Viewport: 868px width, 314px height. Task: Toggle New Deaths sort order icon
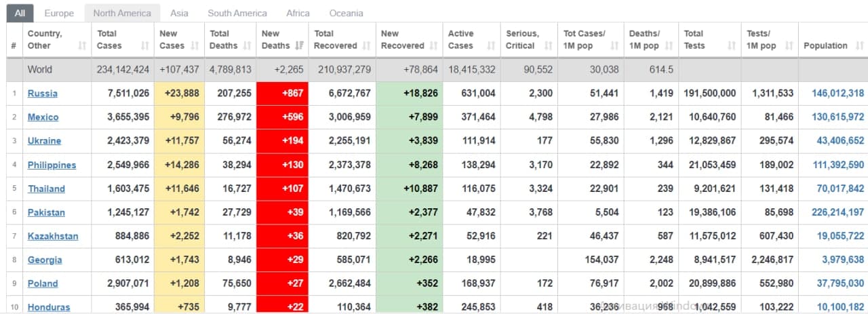[x=300, y=45]
